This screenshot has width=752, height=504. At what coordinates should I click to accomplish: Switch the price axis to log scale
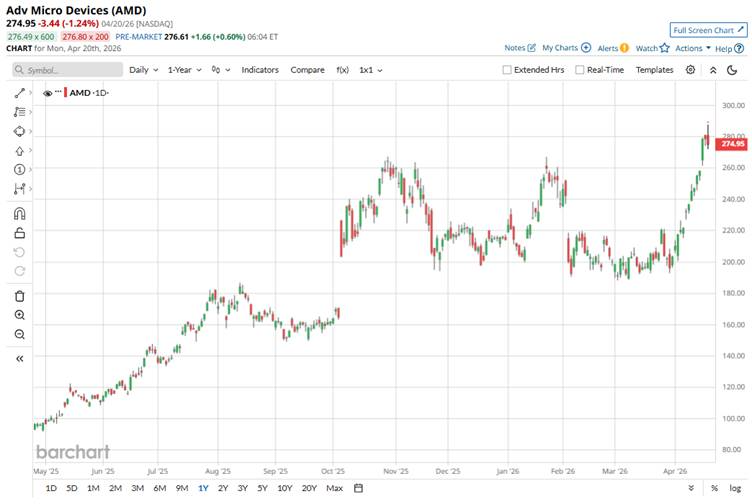pyautogui.click(x=733, y=488)
